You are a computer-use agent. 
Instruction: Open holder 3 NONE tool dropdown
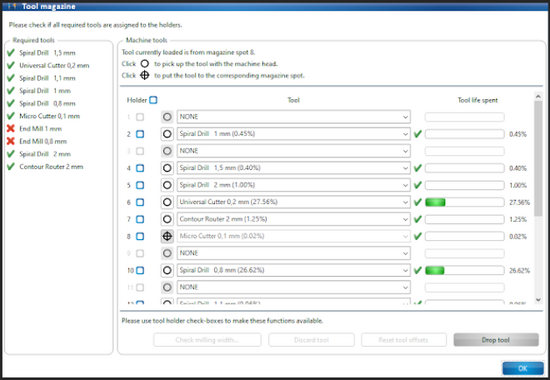(294, 151)
